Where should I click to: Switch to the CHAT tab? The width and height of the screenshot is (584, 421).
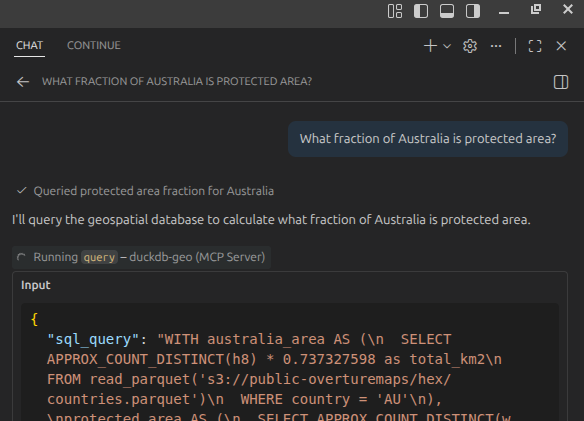coord(29,45)
